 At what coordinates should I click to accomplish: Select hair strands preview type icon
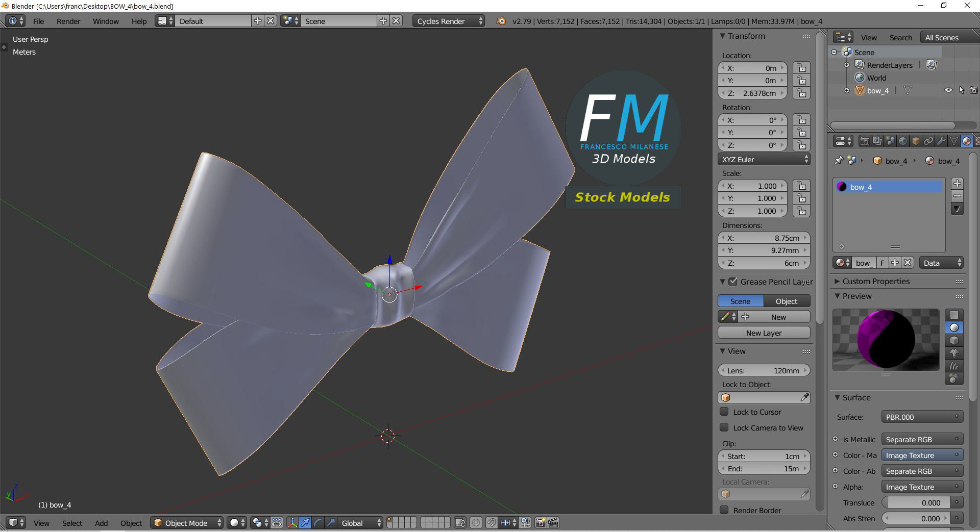[954, 366]
